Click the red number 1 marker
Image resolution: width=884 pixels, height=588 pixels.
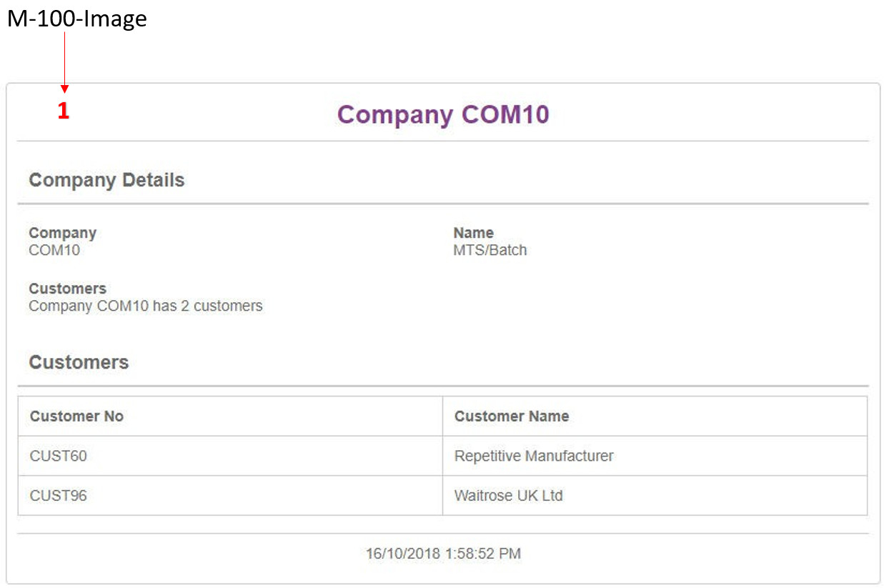tap(64, 111)
